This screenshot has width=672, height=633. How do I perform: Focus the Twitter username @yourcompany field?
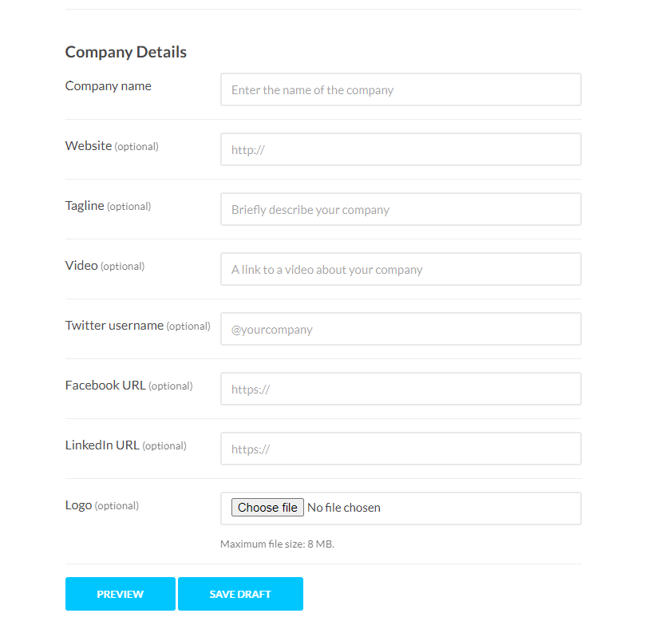coord(401,330)
